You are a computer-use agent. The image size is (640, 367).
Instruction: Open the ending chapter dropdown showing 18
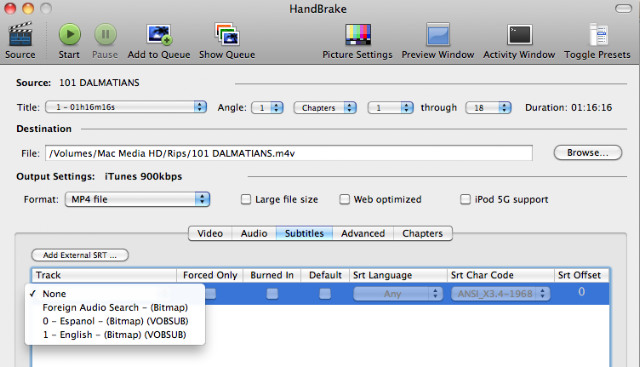(x=488, y=107)
